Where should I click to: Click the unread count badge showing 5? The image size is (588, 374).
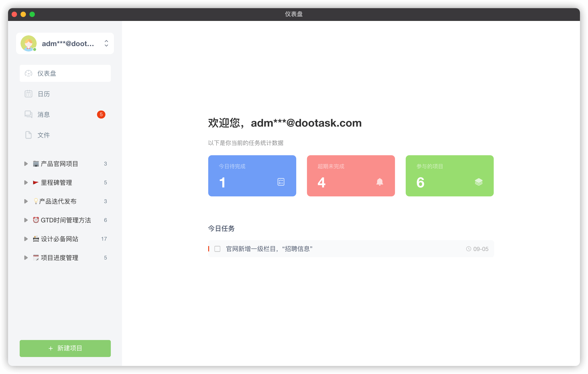tap(101, 114)
